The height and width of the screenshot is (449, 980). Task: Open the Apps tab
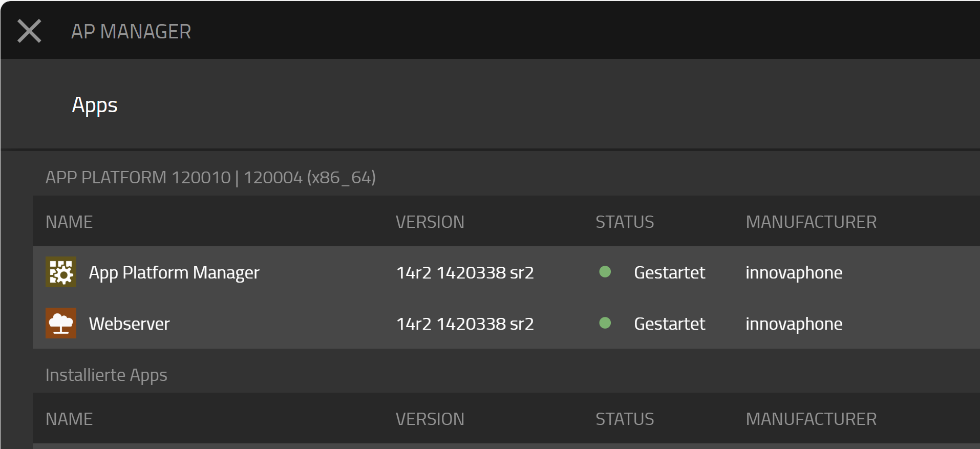(95, 105)
